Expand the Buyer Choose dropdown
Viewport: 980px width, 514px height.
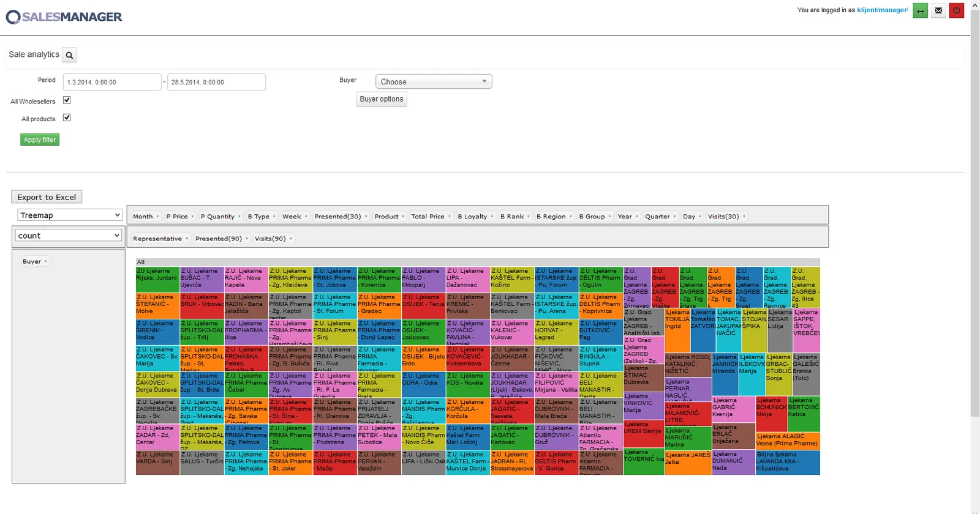coord(434,81)
